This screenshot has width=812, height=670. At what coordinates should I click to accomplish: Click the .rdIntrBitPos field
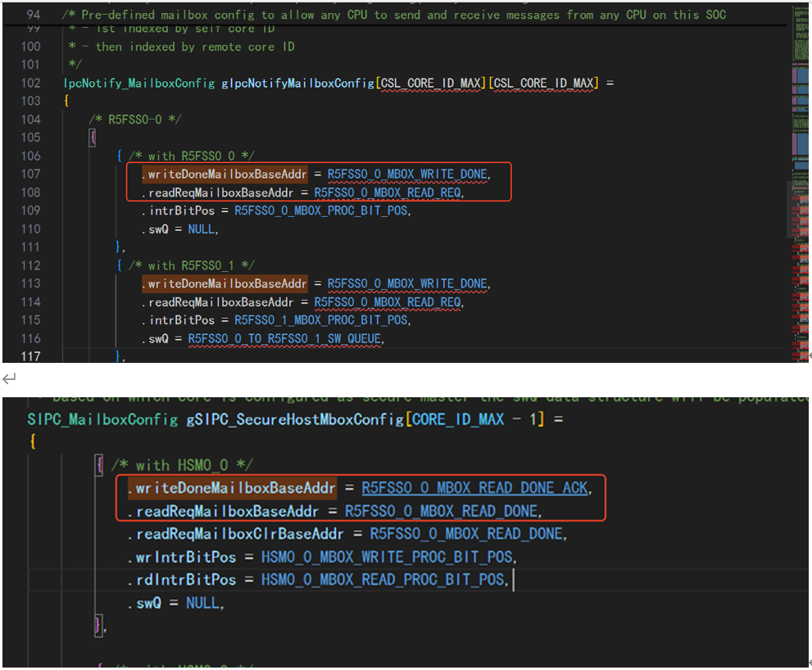coord(182,580)
